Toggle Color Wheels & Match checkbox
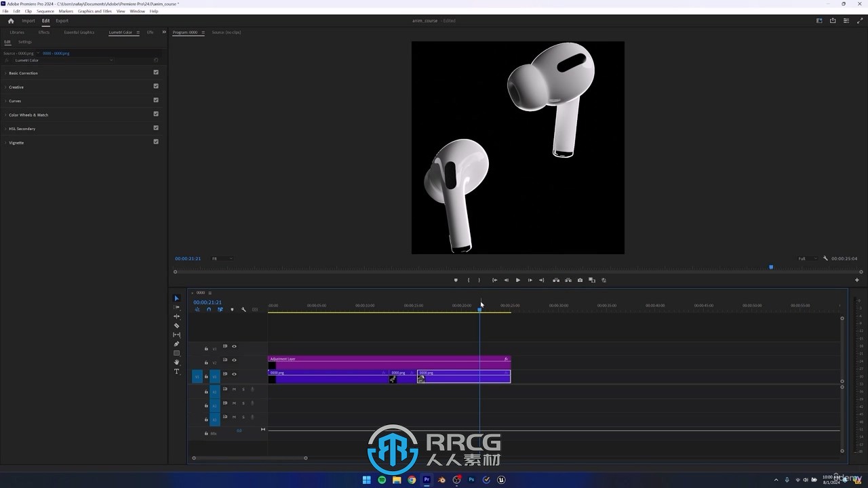The image size is (868, 488). [156, 114]
